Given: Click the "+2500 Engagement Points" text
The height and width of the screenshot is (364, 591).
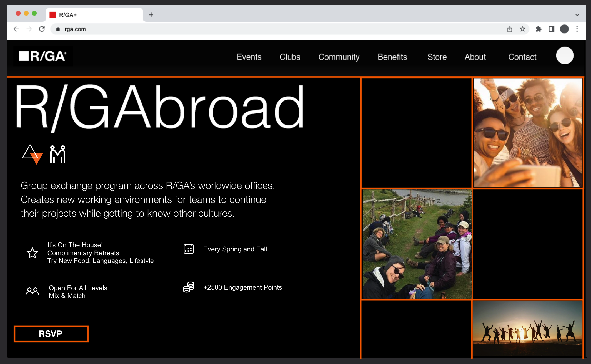Looking at the screenshot, I should click(x=242, y=287).
